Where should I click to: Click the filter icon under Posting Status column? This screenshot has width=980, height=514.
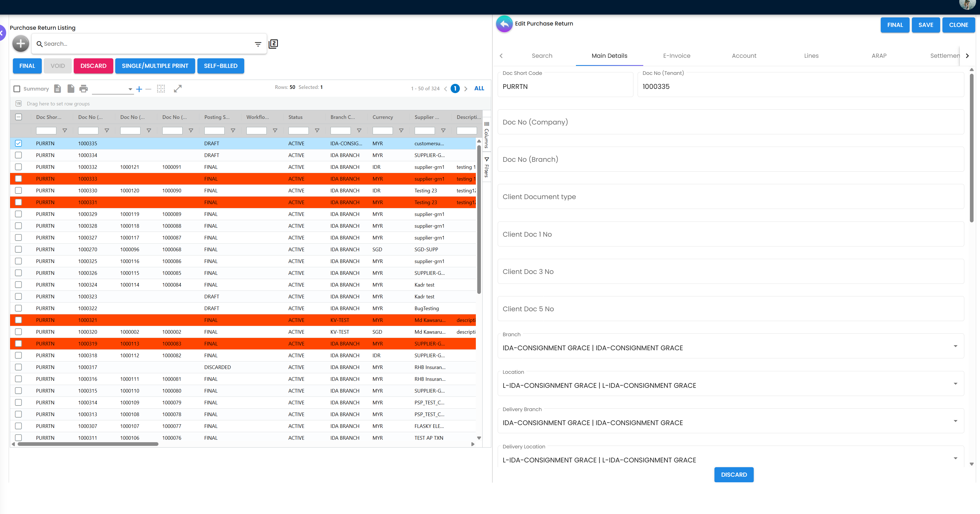click(x=233, y=130)
